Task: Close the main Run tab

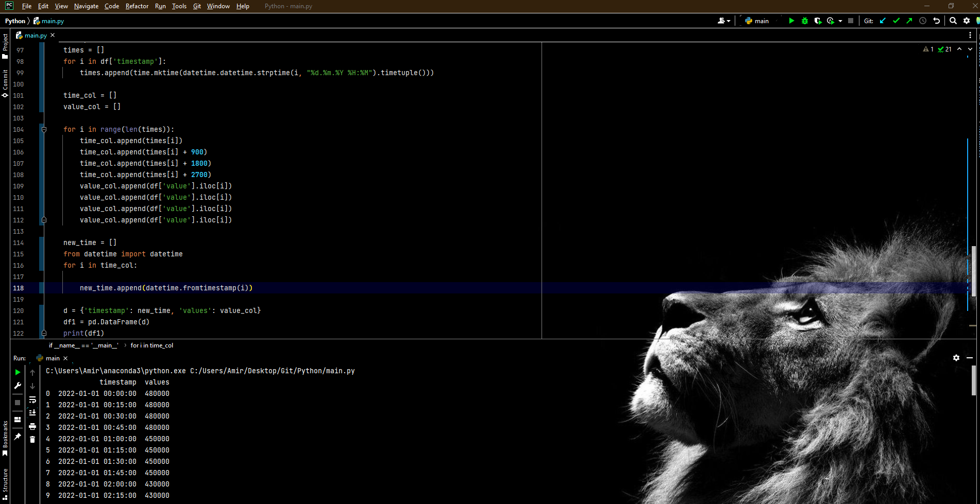Action: pyautogui.click(x=65, y=358)
